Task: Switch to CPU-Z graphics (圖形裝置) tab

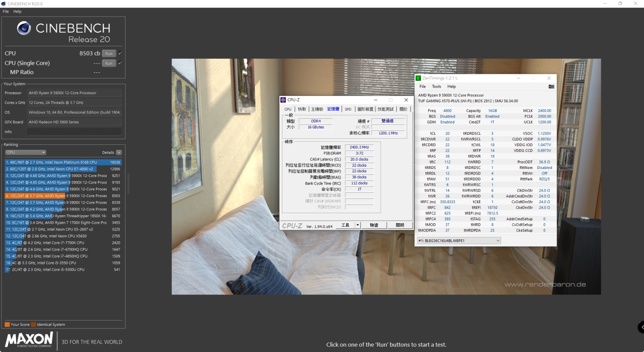Action: [x=365, y=109]
